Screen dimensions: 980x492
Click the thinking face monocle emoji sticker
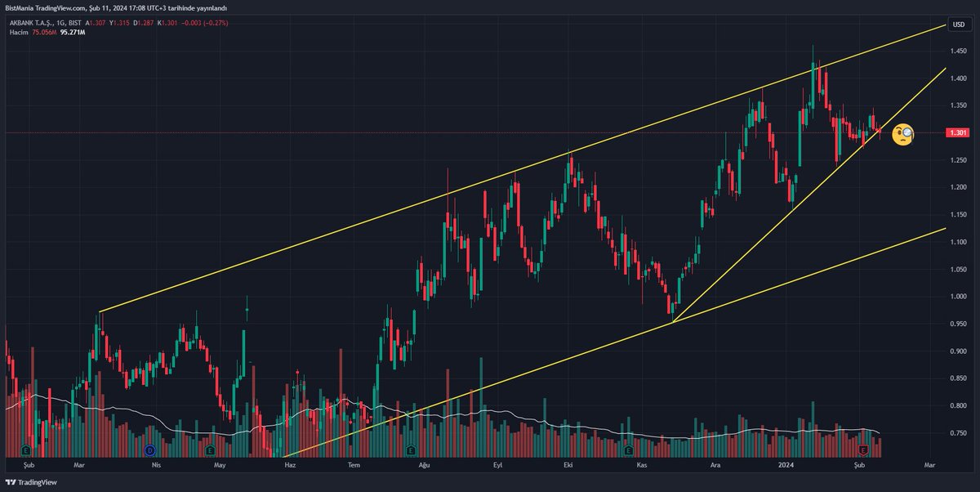pos(902,133)
